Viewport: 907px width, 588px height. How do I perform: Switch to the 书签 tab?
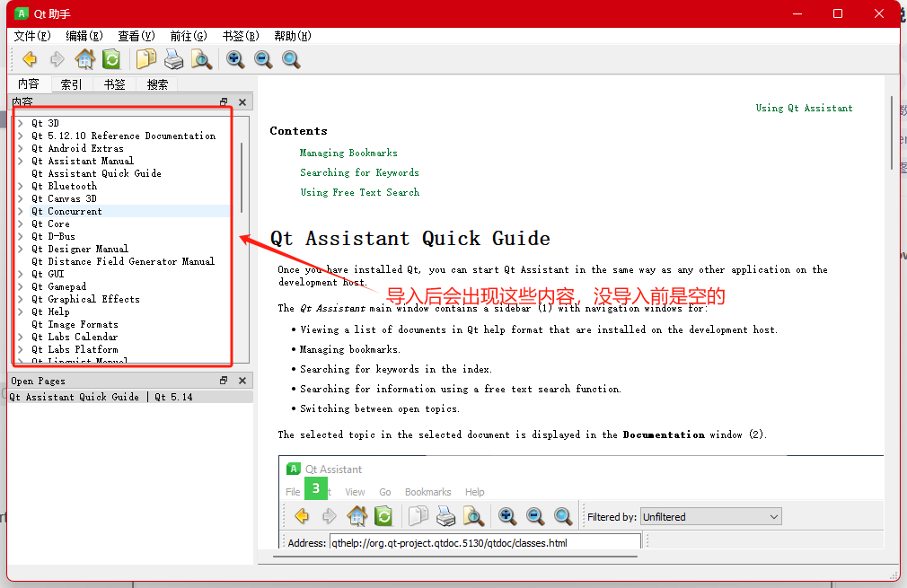114,84
